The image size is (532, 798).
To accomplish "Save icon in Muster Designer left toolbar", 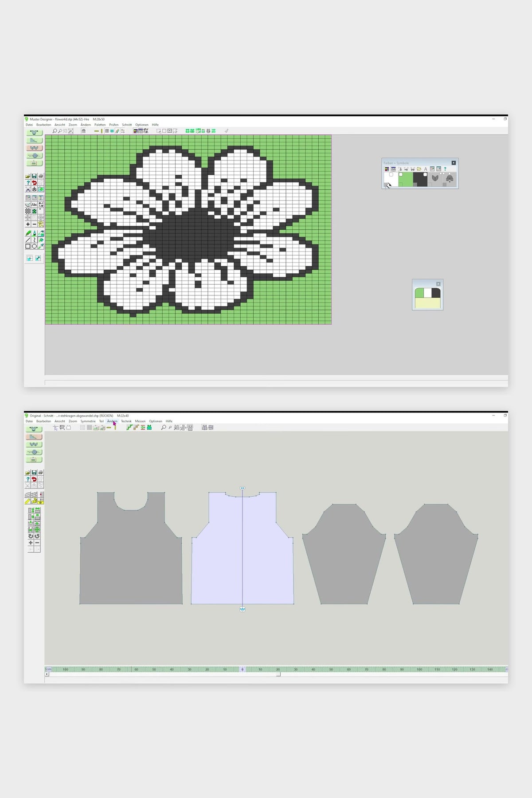I will pos(34,176).
